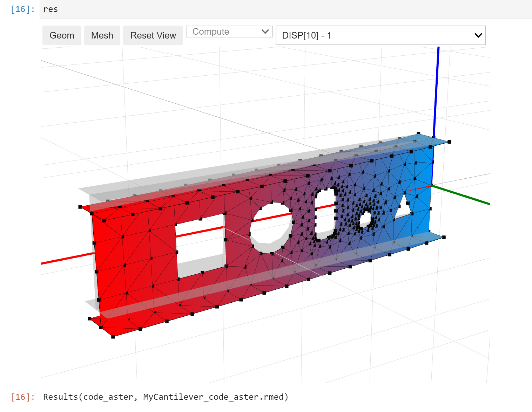Click the input cell containing 'res'
The image size is (532, 412).
tap(286, 9)
